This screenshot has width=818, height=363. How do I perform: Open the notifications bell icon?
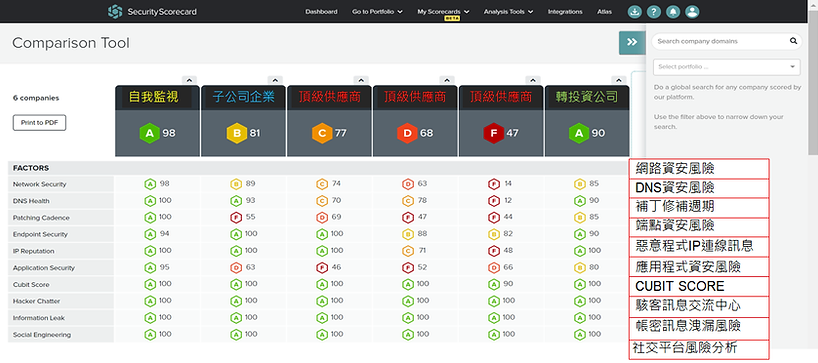673,12
